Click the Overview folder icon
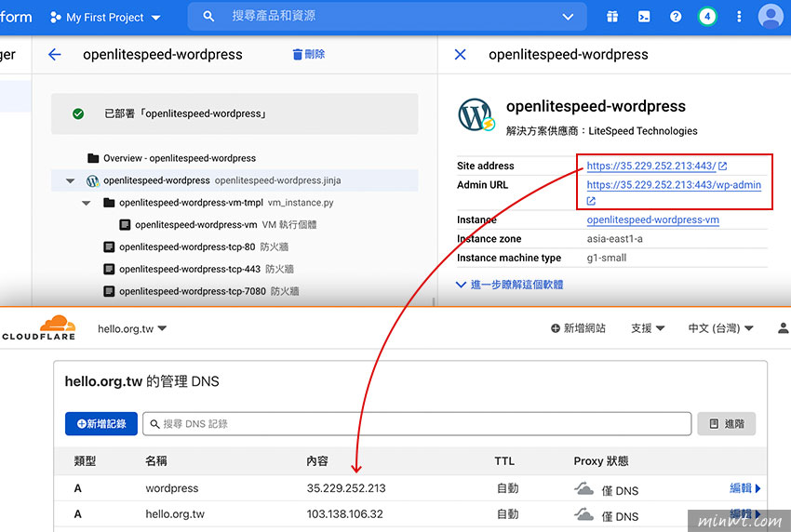Viewport: 791px width, 532px height. tap(93, 158)
